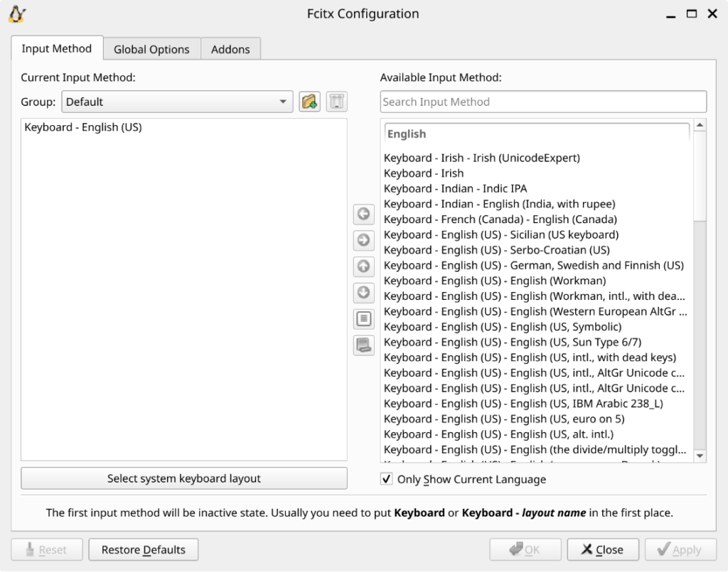Click the Restore Defaults button
Viewport: 728px width, 572px height.
coord(143,549)
